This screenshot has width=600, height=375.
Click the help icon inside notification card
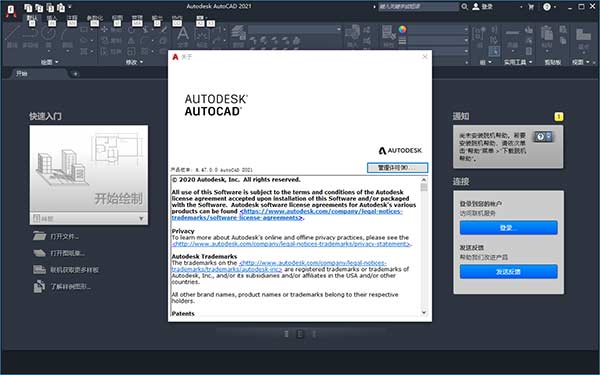coord(540,137)
